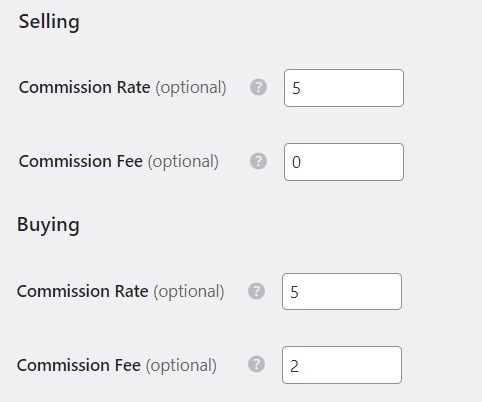Screen dimensions: 482x402
Task: Open help tooltip for Selling Commission Rate
Action: (258, 87)
